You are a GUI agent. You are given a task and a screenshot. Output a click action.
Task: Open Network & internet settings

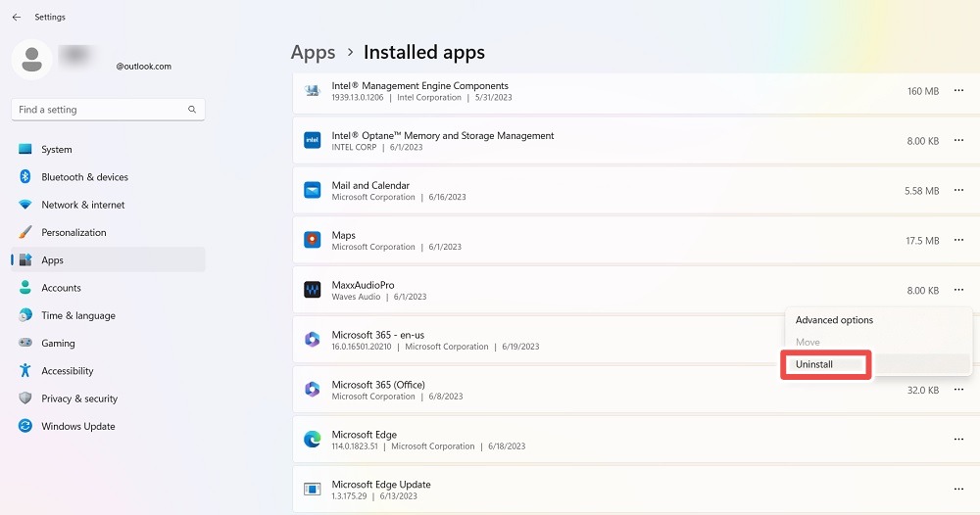108,205
